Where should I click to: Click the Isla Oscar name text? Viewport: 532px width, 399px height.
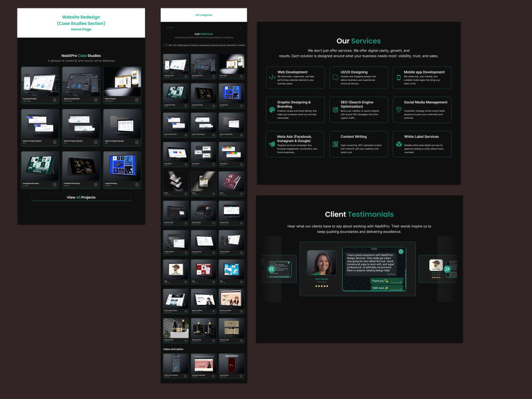(x=322, y=279)
